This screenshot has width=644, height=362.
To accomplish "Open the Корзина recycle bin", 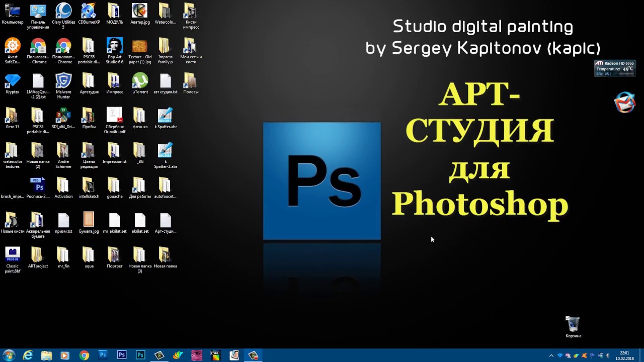I will pyautogui.click(x=573, y=327).
